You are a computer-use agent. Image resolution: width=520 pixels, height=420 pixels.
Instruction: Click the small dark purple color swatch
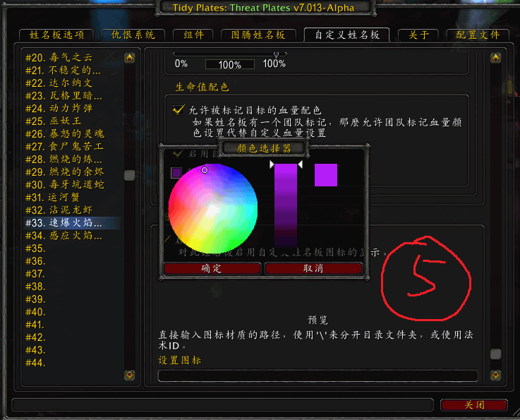[x=176, y=172]
